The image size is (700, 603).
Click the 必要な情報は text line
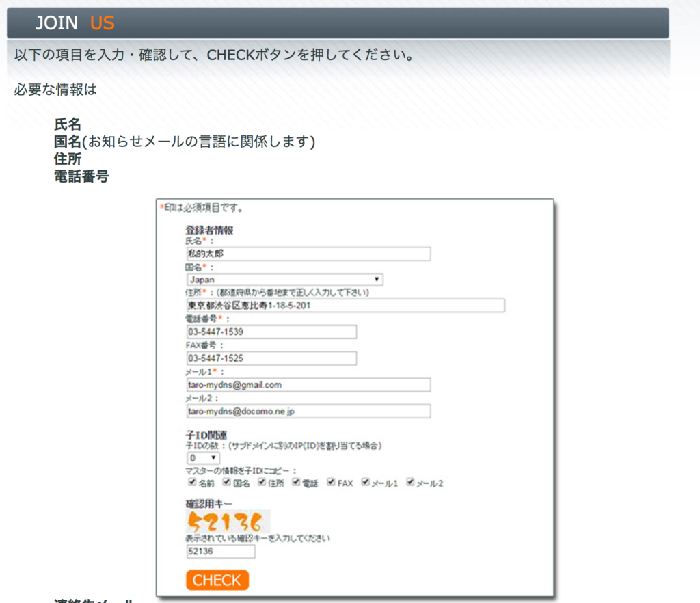(x=55, y=90)
